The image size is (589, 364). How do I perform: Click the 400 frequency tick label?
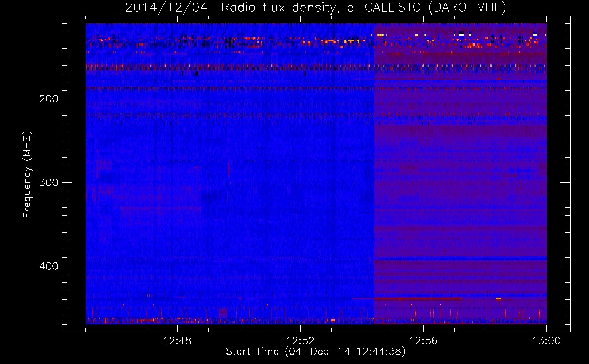coord(49,266)
